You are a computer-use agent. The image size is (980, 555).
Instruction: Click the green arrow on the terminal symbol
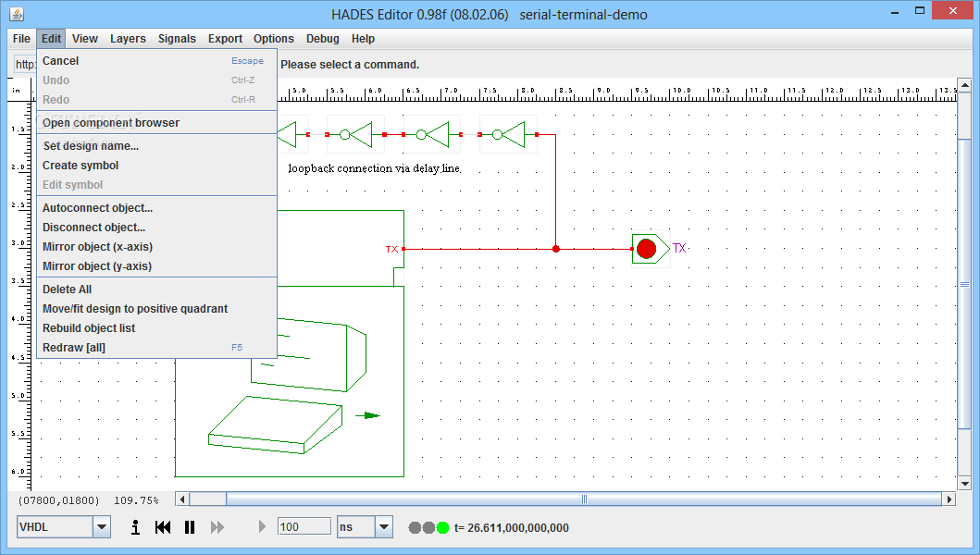tap(368, 415)
